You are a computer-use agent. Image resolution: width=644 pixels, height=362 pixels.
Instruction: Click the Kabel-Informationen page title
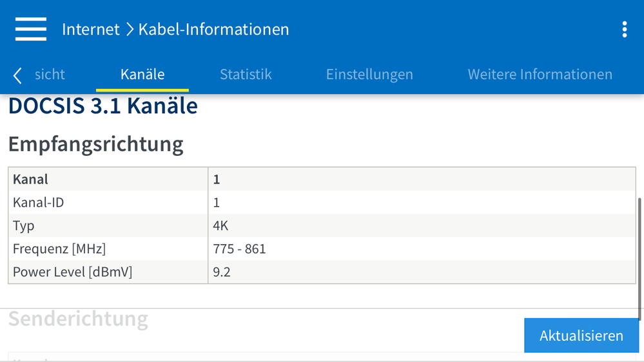[x=213, y=30]
